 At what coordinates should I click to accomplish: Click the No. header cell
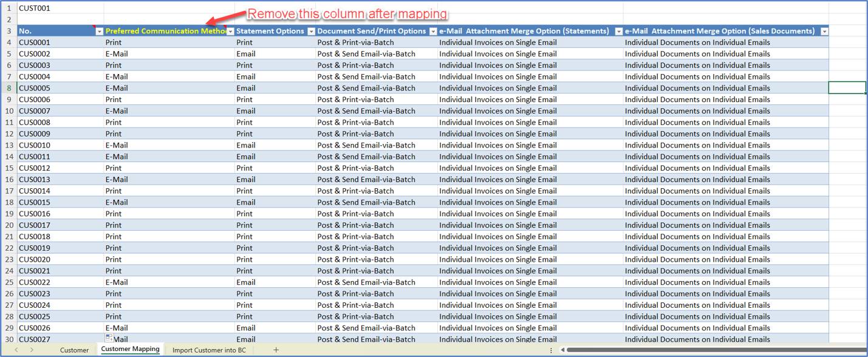point(60,31)
